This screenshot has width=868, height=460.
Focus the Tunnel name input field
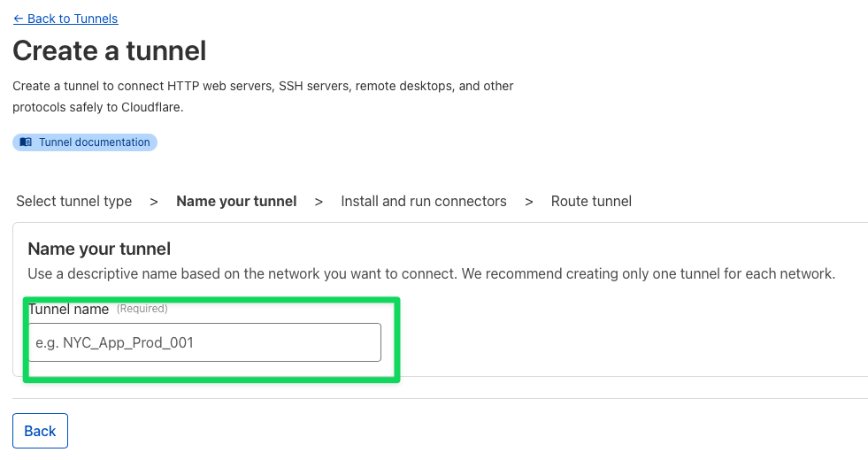[204, 342]
